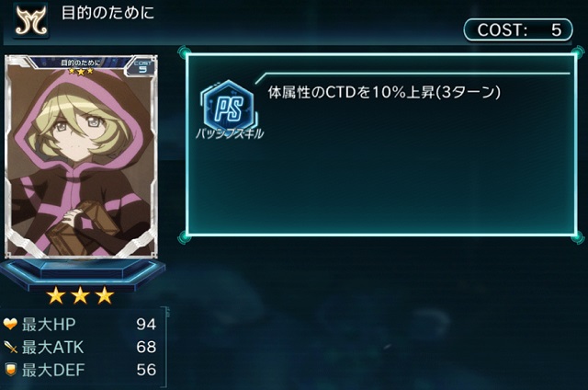This screenshot has width=588, height=390.
Task: Click the COST 5 badge on card
Action: (x=142, y=66)
